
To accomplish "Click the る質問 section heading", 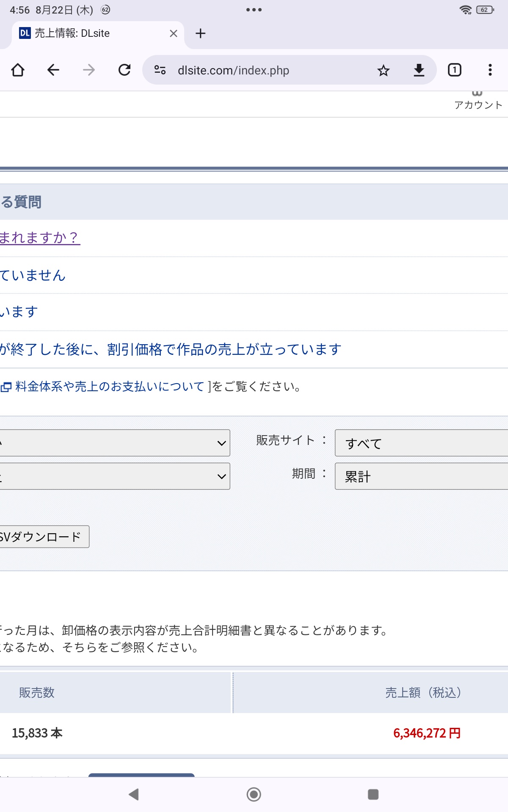I will pyautogui.click(x=21, y=202).
